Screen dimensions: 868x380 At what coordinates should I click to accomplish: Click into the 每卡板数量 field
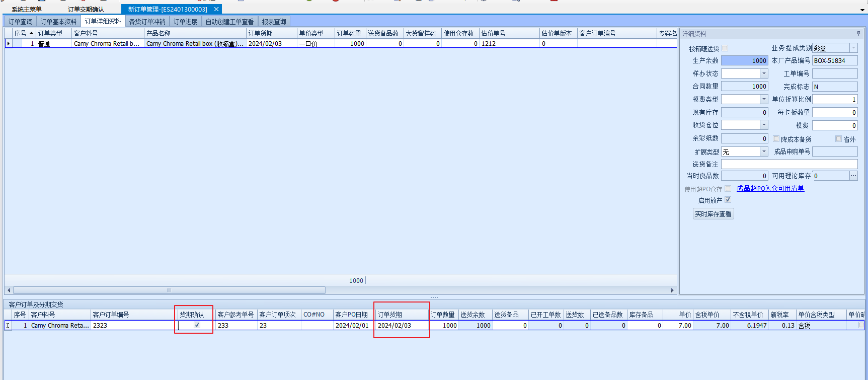point(835,112)
